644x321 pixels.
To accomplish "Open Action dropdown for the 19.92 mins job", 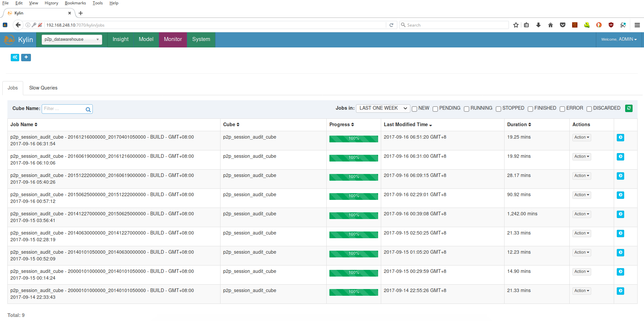I will 581,156.
